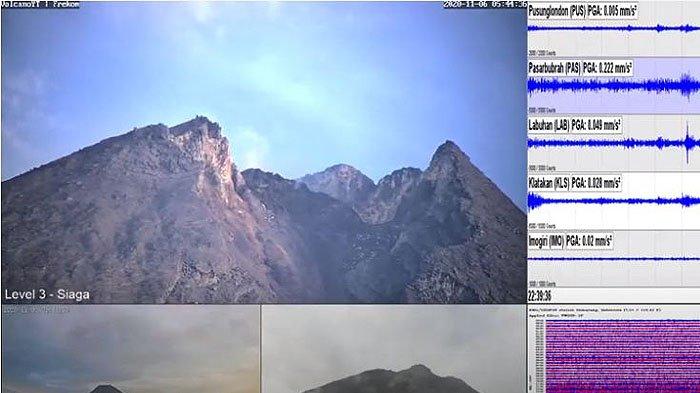Click the 22:39:36 clock readout
Screen dimensions: 700x393
pos(539,296)
